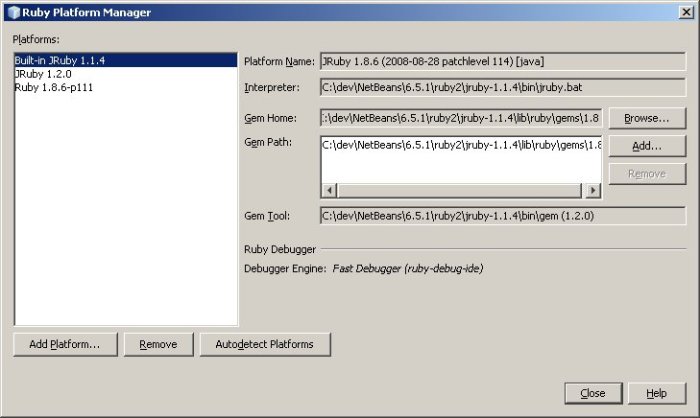Click the Interpreter path field
The width and height of the screenshot is (700, 418).
pos(503,88)
